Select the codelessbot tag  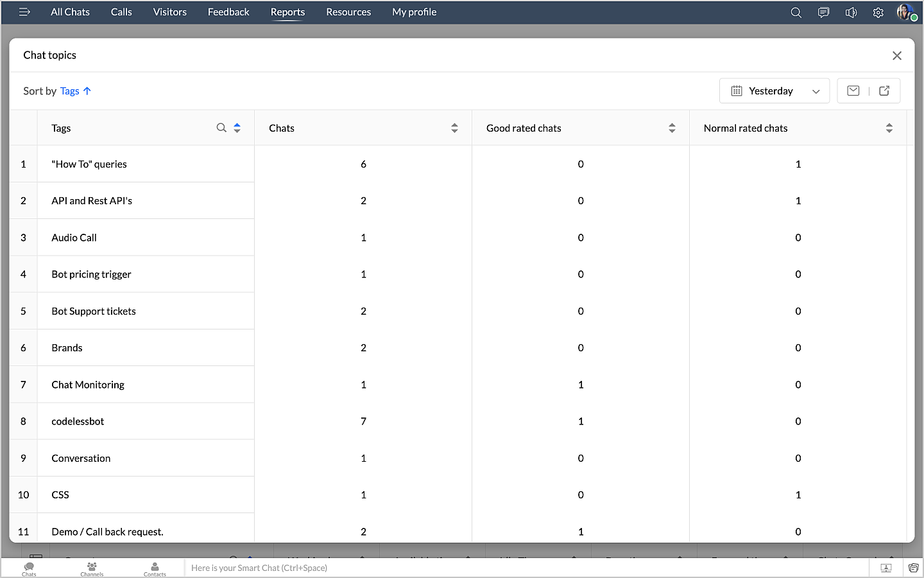(78, 421)
